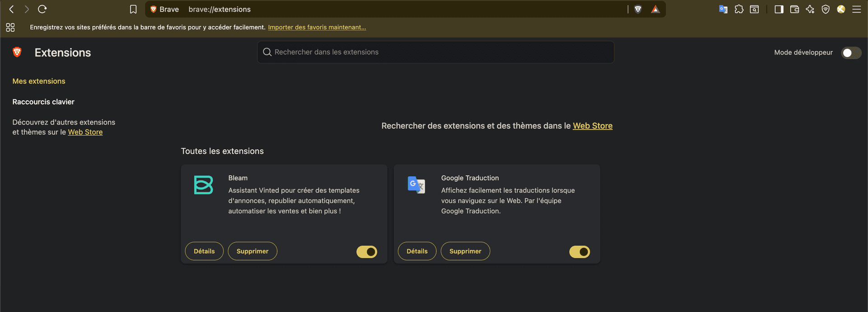Select Mes extensions in sidebar

[x=39, y=81]
